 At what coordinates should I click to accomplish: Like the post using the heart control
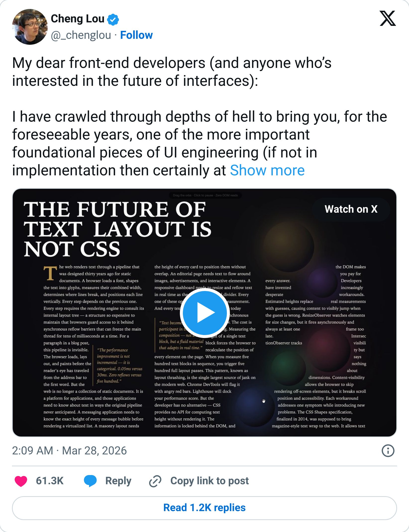21,481
